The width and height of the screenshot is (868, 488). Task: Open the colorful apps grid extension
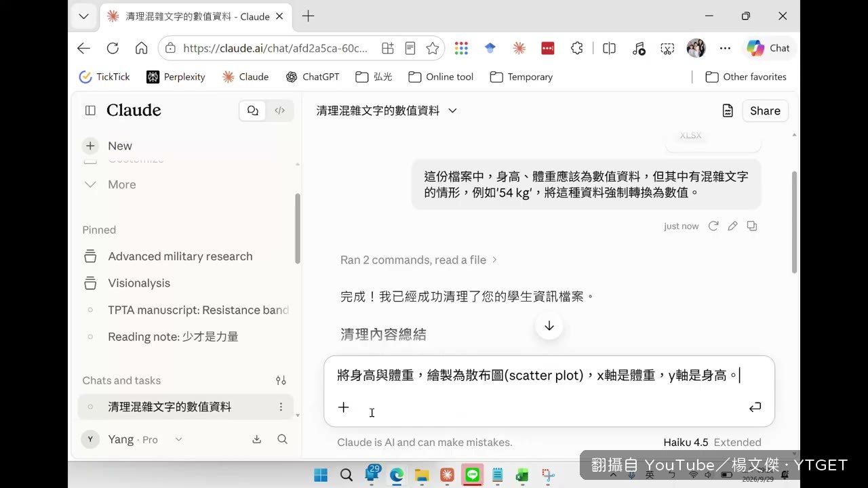click(461, 48)
